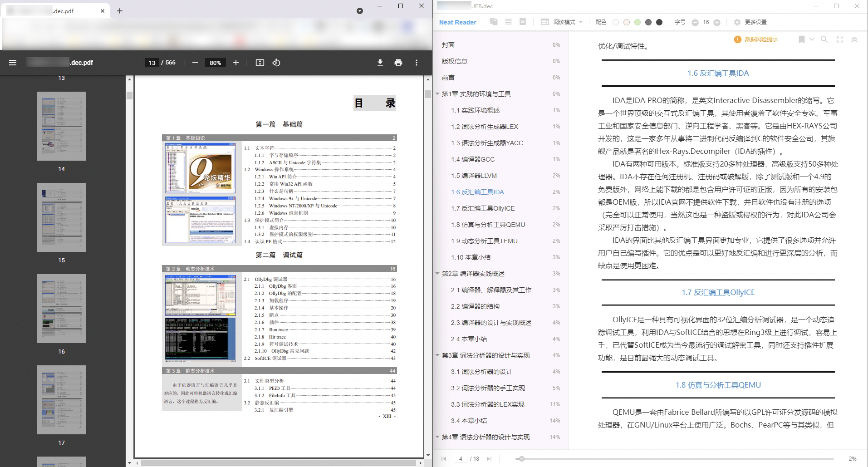
Task: Click the notes page icon in Neat Reader
Action: coord(523,22)
